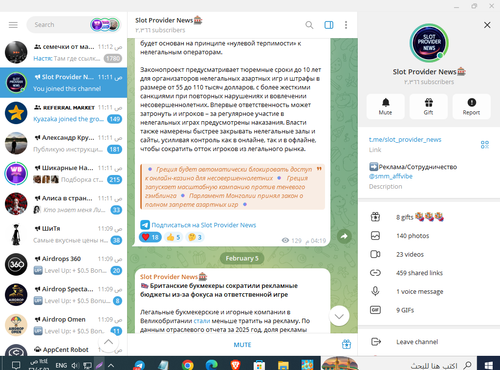Screen dimensions: 500x370
Task: Report this channel
Action: coord(471,107)
